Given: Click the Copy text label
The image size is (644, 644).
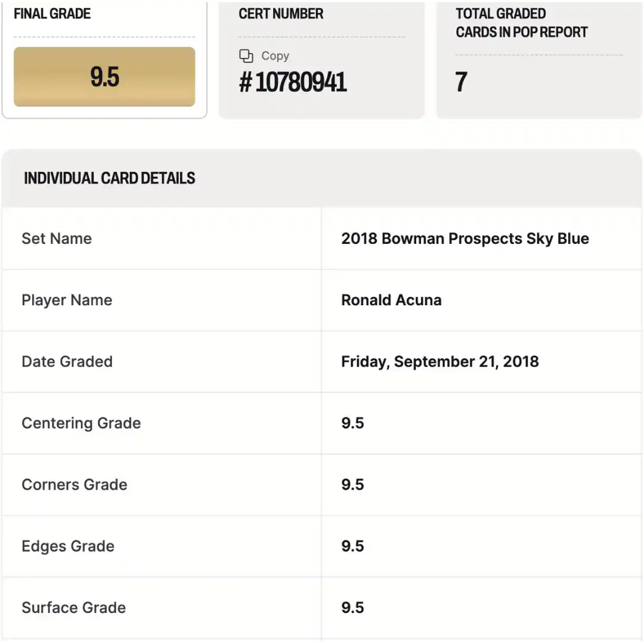Looking at the screenshot, I should pos(275,56).
